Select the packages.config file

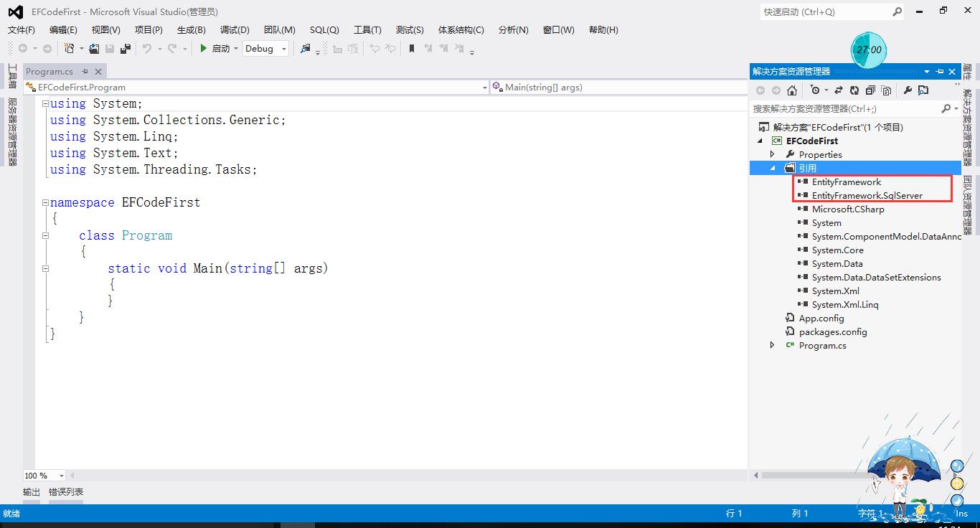[x=833, y=331]
